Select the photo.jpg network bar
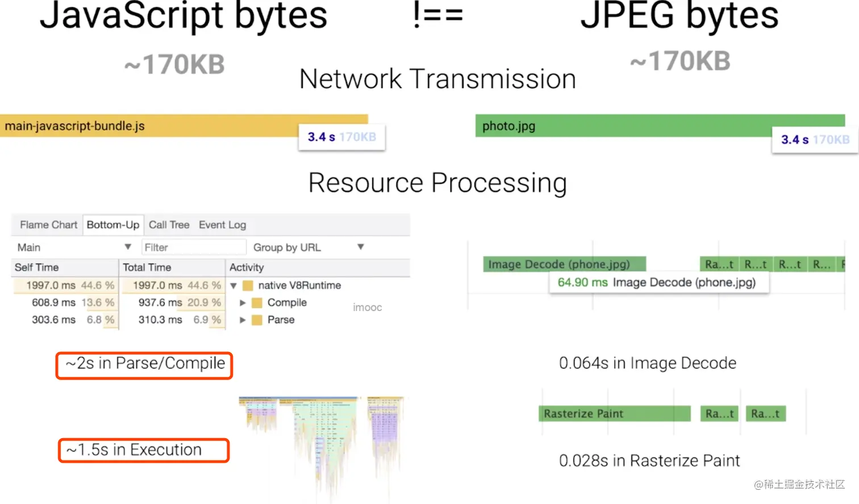Image resolution: width=859 pixels, height=504 pixels. 619,125
